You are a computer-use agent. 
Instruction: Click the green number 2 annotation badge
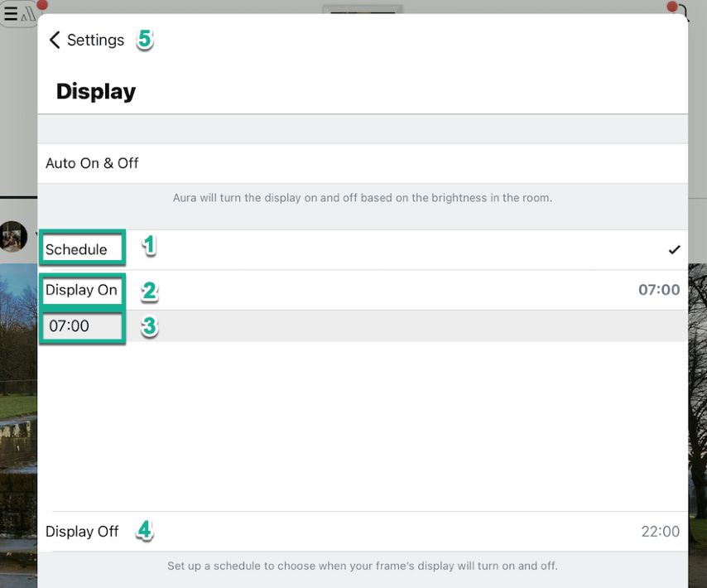click(149, 290)
